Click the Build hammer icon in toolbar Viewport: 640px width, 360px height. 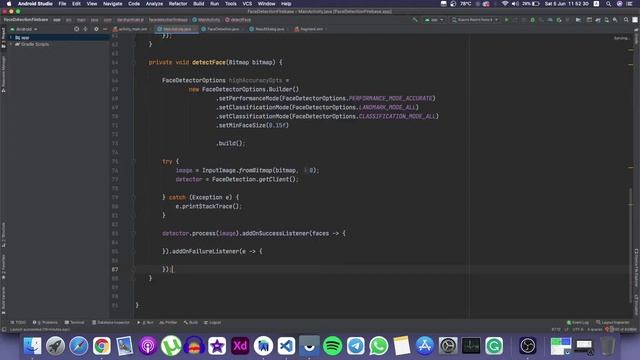tap(415, 20)
